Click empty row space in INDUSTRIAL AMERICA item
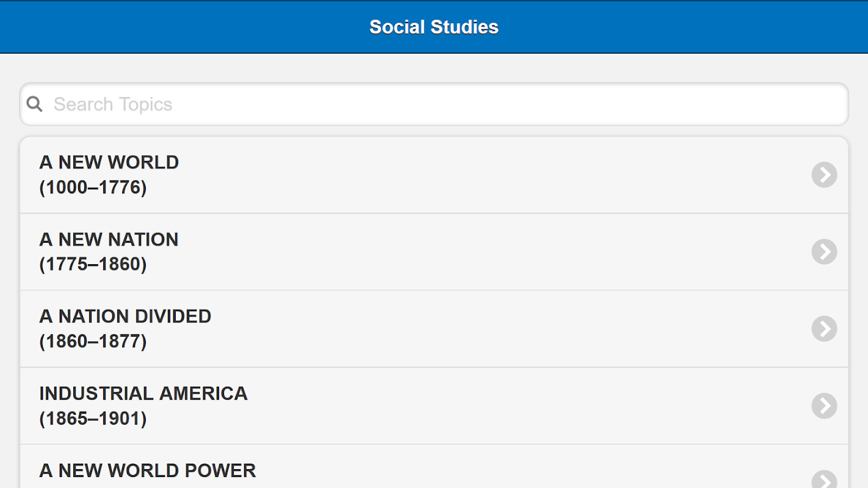Image resolution: width=868 pixels, height=488 pixels. [519, 406]
